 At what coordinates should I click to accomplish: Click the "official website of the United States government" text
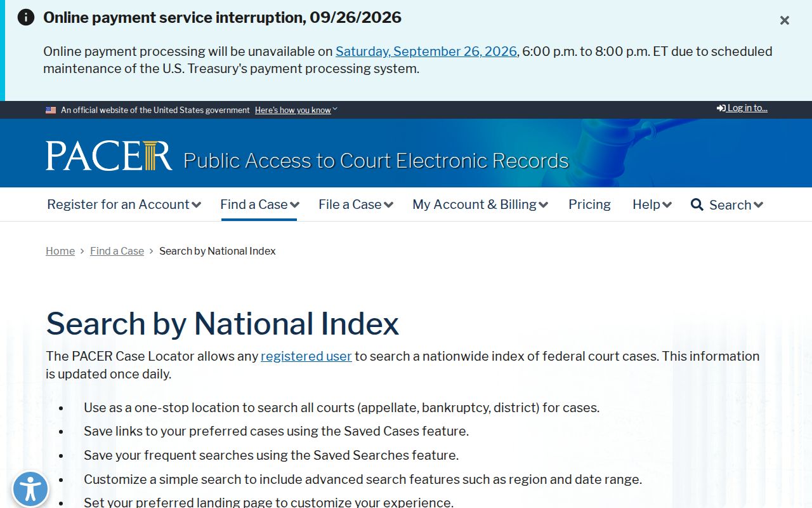tap(155, 110)
